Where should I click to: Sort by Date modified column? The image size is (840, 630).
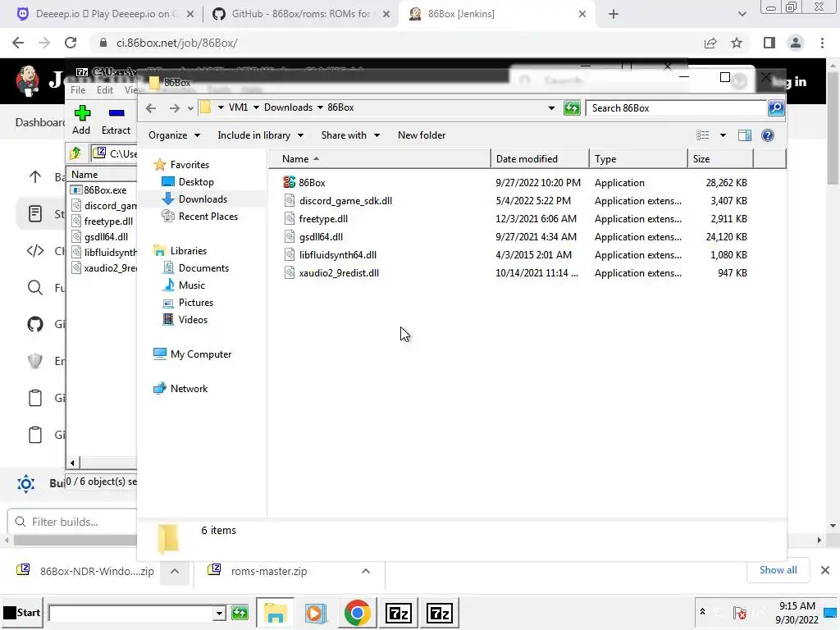(x=540, y=159)
